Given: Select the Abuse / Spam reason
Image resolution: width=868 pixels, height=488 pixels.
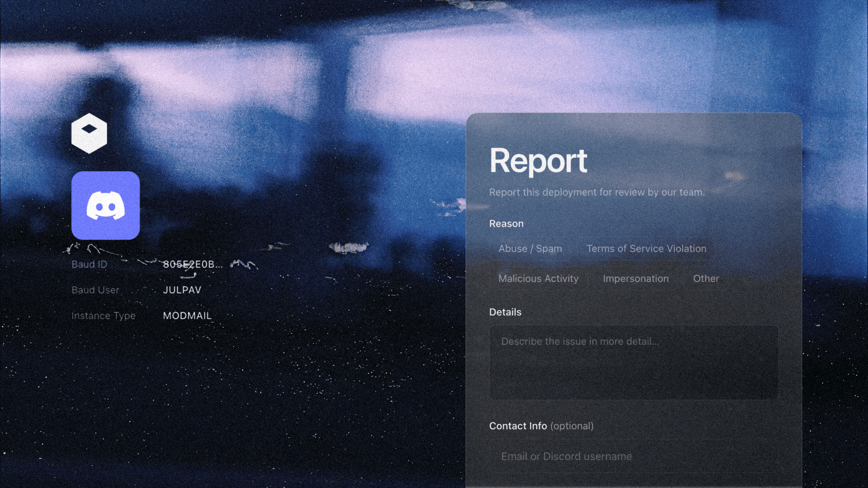Looking at the screenshot, I should pos(530,249).
